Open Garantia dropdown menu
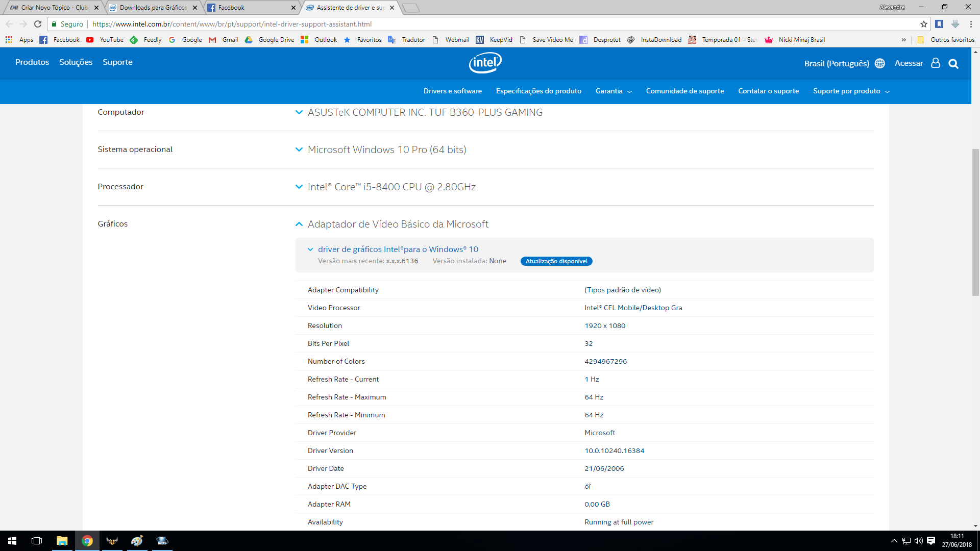 [x=614, y=91]
